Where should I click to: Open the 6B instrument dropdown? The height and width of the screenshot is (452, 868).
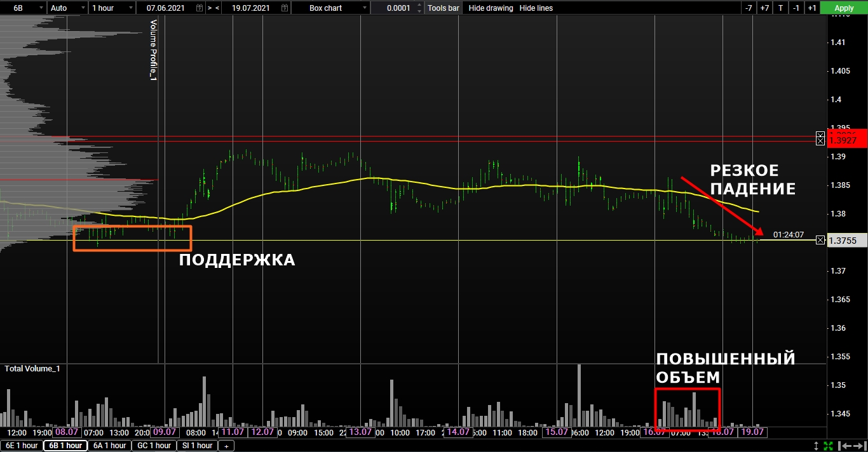click(23, 8)
